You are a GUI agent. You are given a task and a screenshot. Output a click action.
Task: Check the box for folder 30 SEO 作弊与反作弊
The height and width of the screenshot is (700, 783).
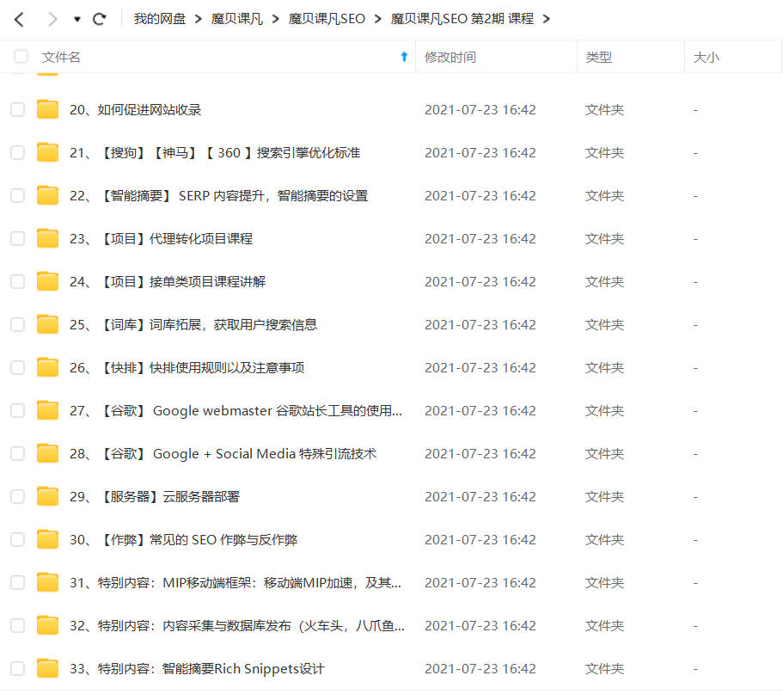coord(17,539)
